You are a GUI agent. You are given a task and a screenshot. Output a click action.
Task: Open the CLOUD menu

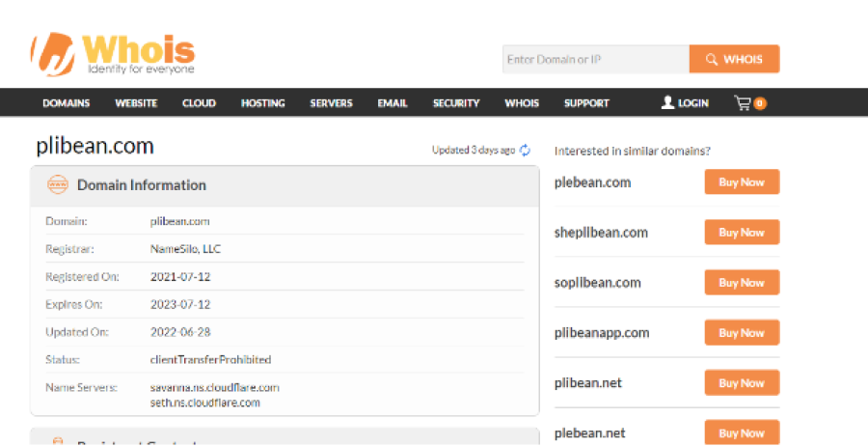pos(199,103)
